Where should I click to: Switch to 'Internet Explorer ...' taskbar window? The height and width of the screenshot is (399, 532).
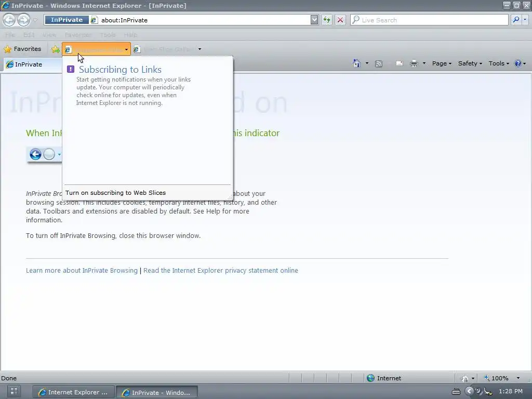(x=74, y=392)
